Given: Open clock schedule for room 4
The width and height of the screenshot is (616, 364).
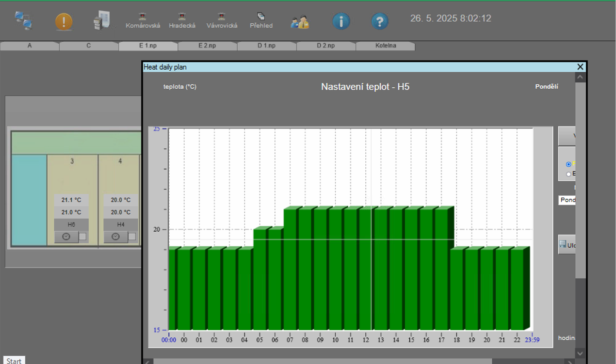Looking at the screenshot, I should pos(115,237).
